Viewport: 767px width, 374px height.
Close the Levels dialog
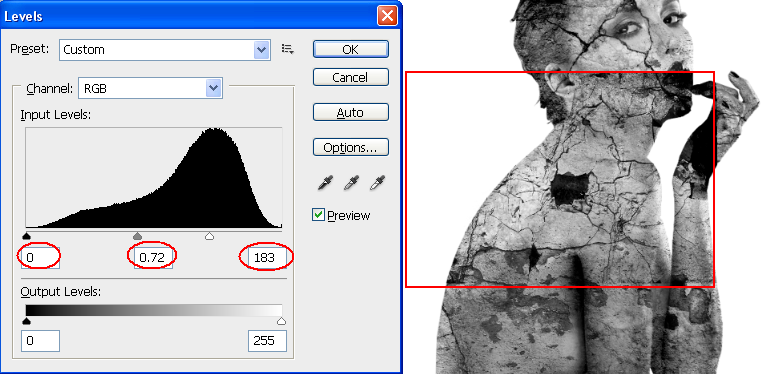(x=387, y=16)
